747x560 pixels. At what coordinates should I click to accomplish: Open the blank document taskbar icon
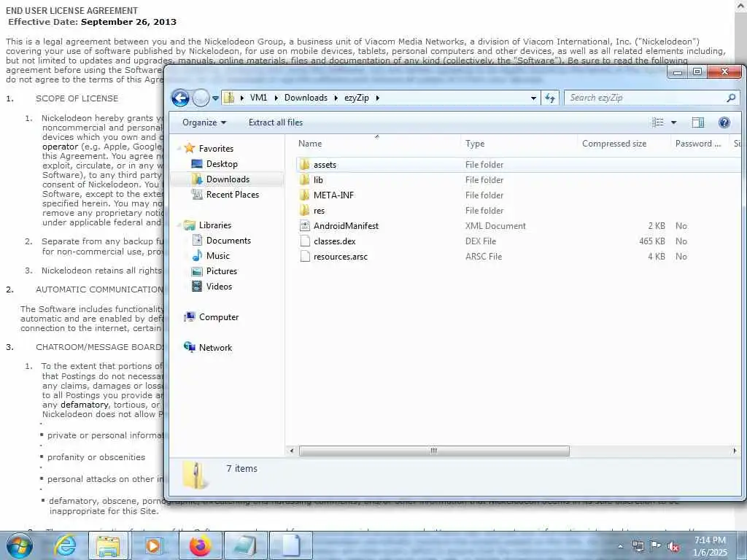(290, 545)
